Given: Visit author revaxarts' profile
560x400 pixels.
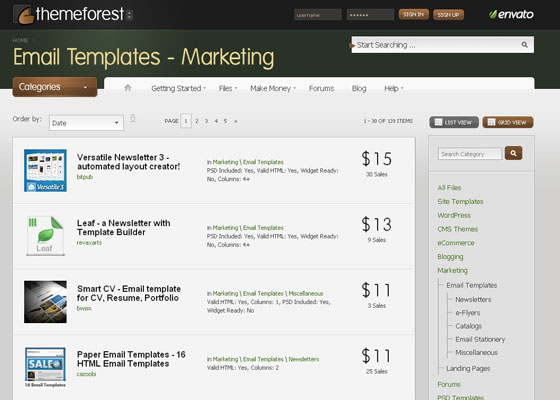Looking at the screenshot, I should click(89, 242).
